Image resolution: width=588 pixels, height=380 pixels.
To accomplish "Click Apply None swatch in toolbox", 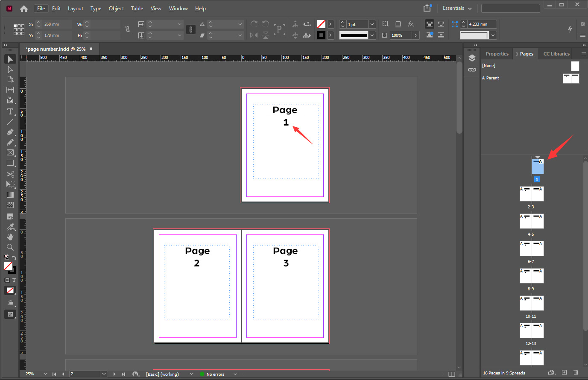I will click(10, 290).
